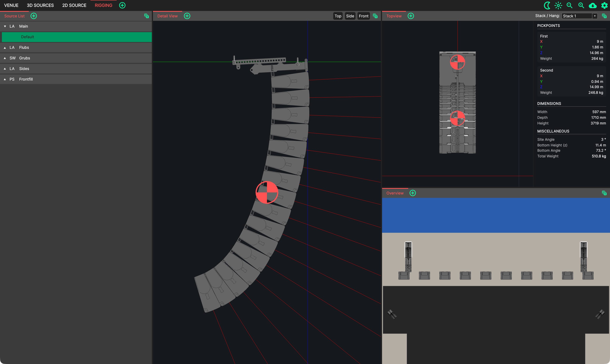Expand the LA Flubs group
Viewport: 610px width, 364px height.
click(x=5, y=48)
